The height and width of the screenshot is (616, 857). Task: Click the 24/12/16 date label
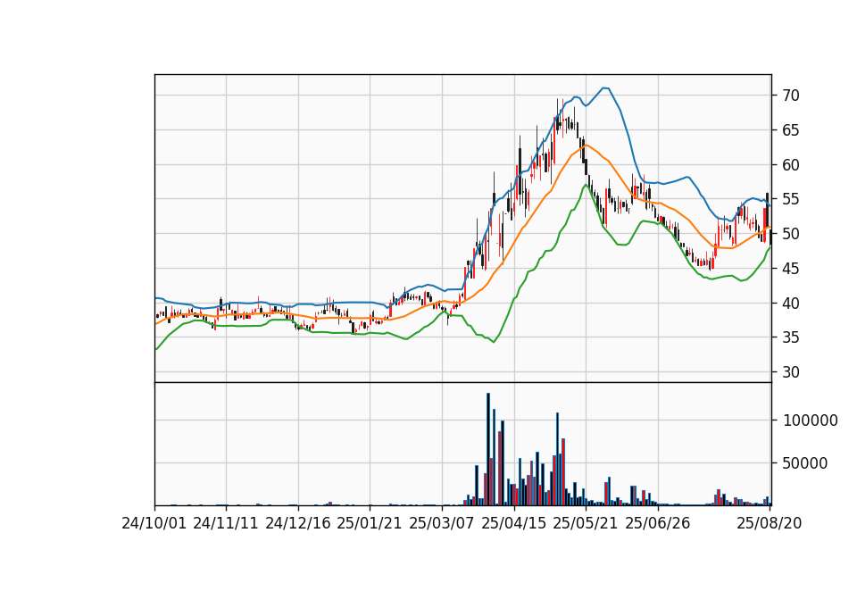click(x=298, y=523)
